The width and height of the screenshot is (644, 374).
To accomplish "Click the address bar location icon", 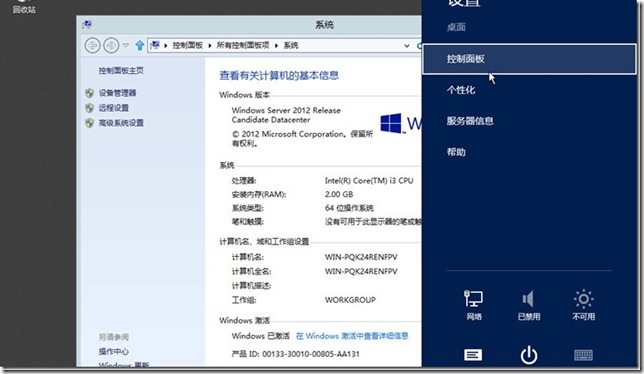I will click(x=155, y=45).
